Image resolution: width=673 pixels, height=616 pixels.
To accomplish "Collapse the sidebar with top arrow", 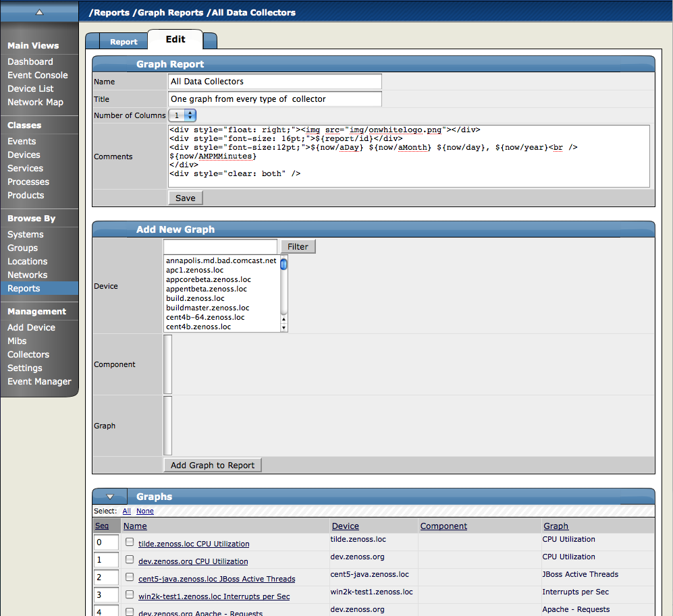I will [x=39, y=11].
